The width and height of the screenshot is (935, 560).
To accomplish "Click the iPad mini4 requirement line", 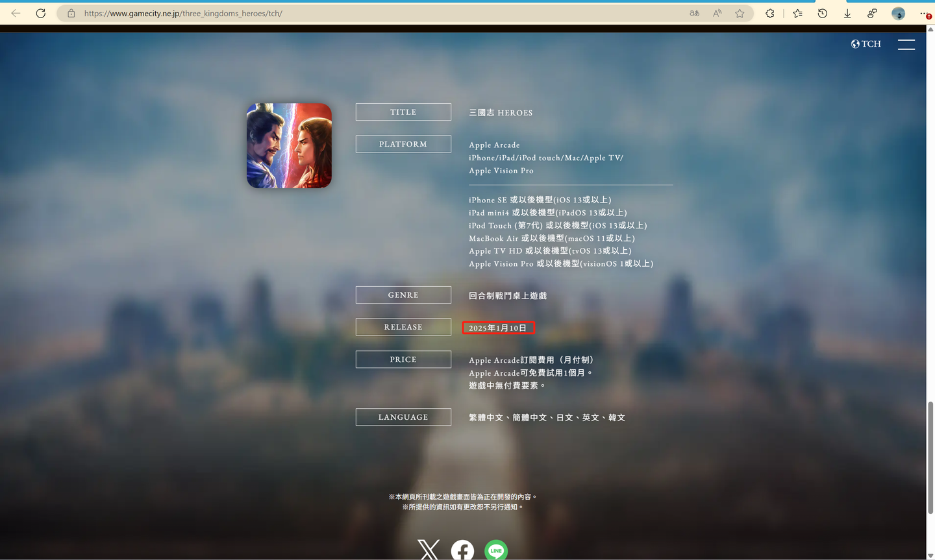I will pos(548,213).
